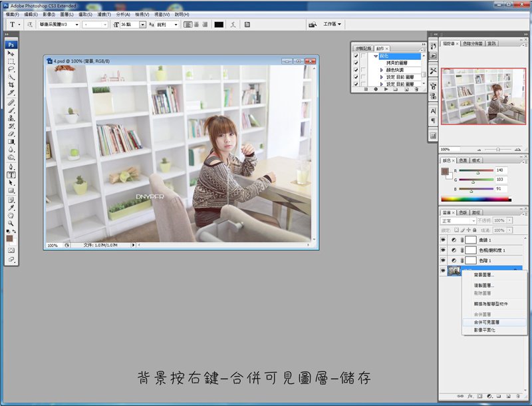This screenshot has width=532, height=406.
Task: Expand the 顏色快調 action step
Action: click(x=381, y=70)
